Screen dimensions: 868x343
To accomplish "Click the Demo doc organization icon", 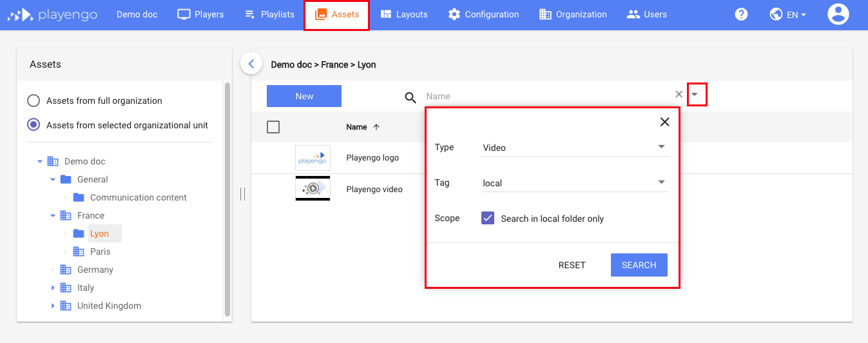I will (x=53, y=161).
